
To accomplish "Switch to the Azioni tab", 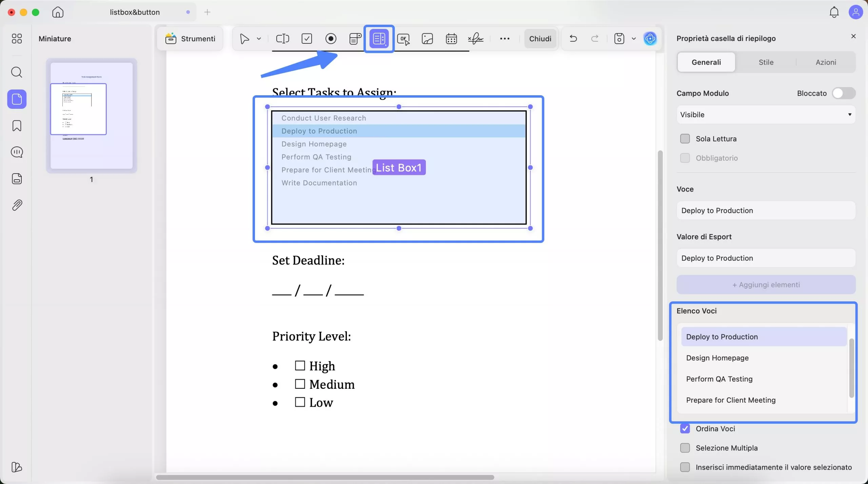I will pos(826,62).
